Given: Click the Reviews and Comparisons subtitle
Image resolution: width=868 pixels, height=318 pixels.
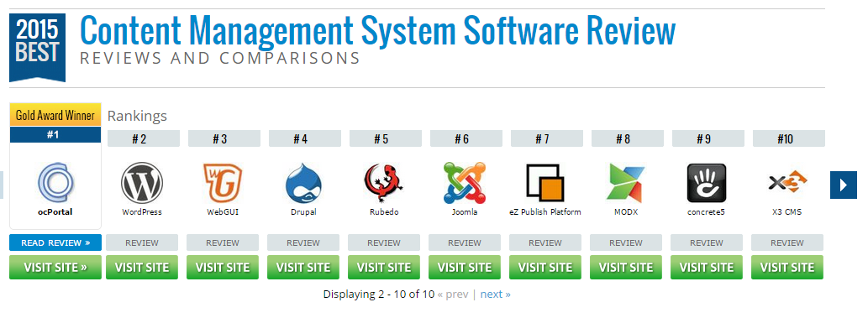Looking at the screenshot, I should pos(220,58).
